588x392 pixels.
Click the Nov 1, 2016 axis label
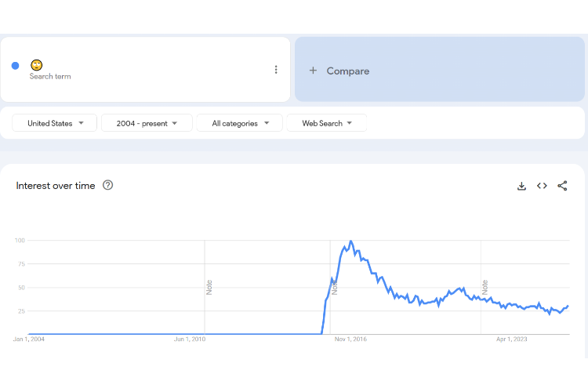[350, 339]
